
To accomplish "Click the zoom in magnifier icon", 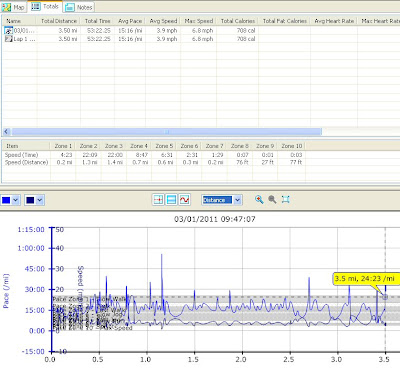I will pyautogui.click(x=259, y=200).
